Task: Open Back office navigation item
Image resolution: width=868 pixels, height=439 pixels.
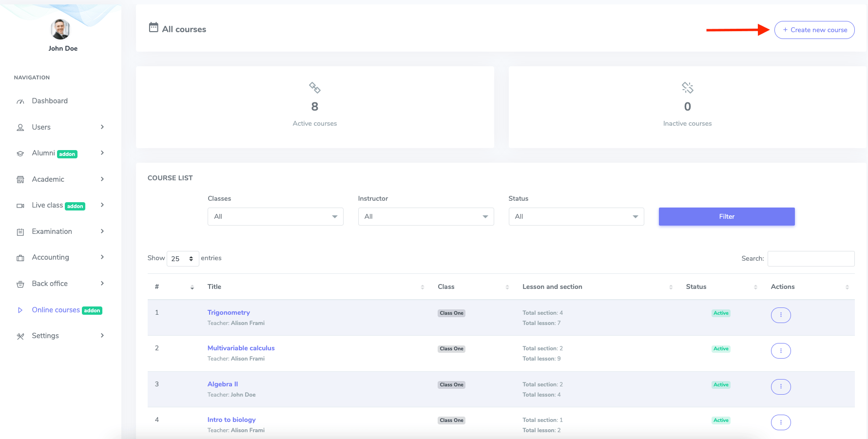Action: (x=50, y=284)
